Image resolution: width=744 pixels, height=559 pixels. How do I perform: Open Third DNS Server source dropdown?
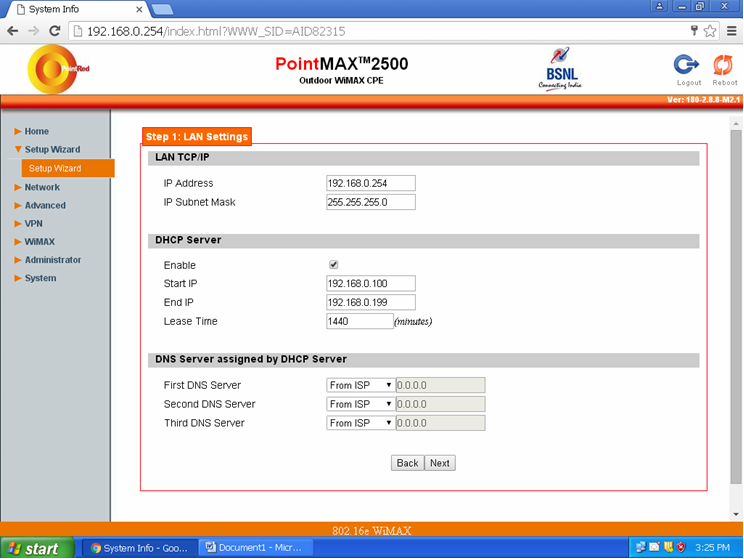point(360,423)
